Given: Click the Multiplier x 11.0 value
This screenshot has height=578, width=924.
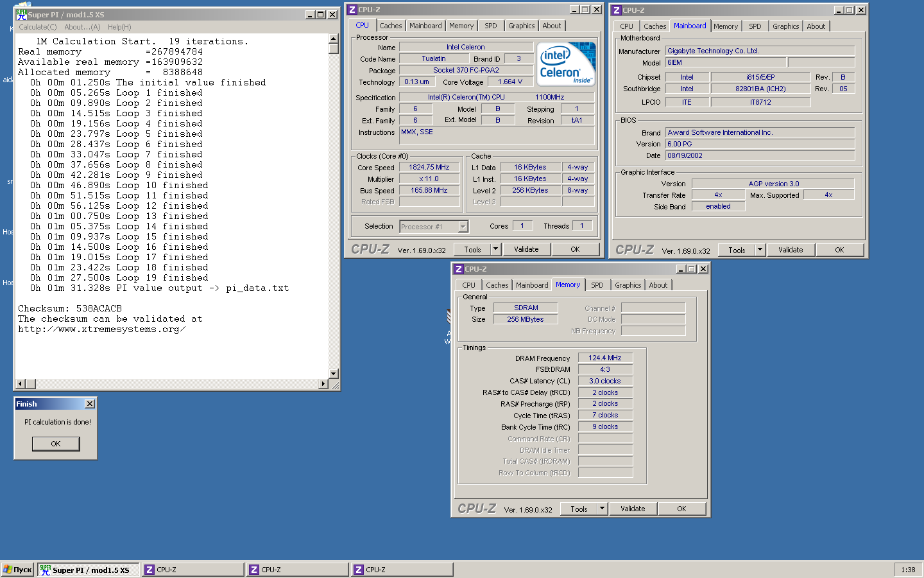Looking at the screenshot, I should pos(429,179).
